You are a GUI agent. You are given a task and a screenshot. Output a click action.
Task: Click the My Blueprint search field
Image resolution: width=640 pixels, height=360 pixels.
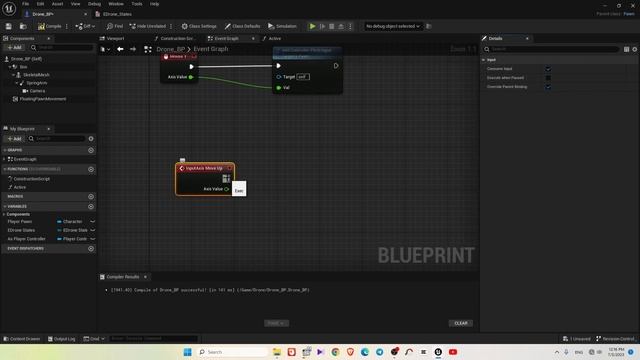pos(56,139)
